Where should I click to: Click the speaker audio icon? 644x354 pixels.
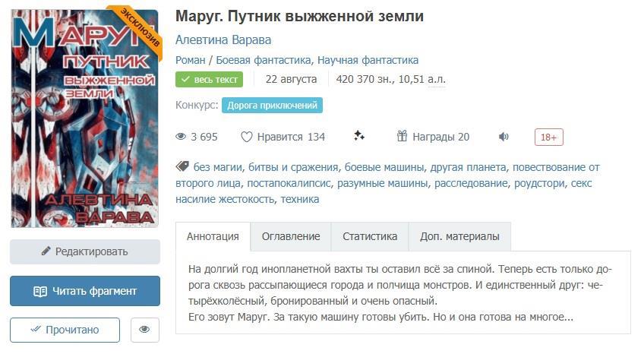pos(504,137)
